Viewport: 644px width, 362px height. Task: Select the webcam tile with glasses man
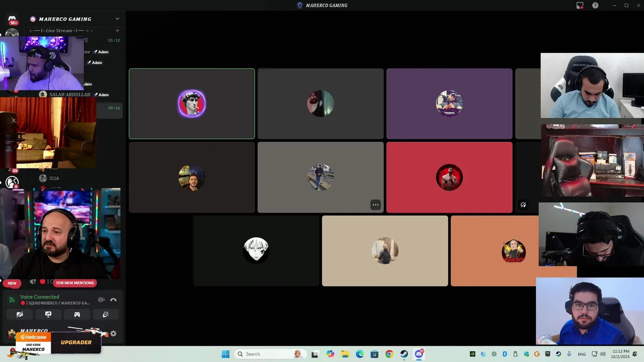pyautogui.click(x=590, y=311)
